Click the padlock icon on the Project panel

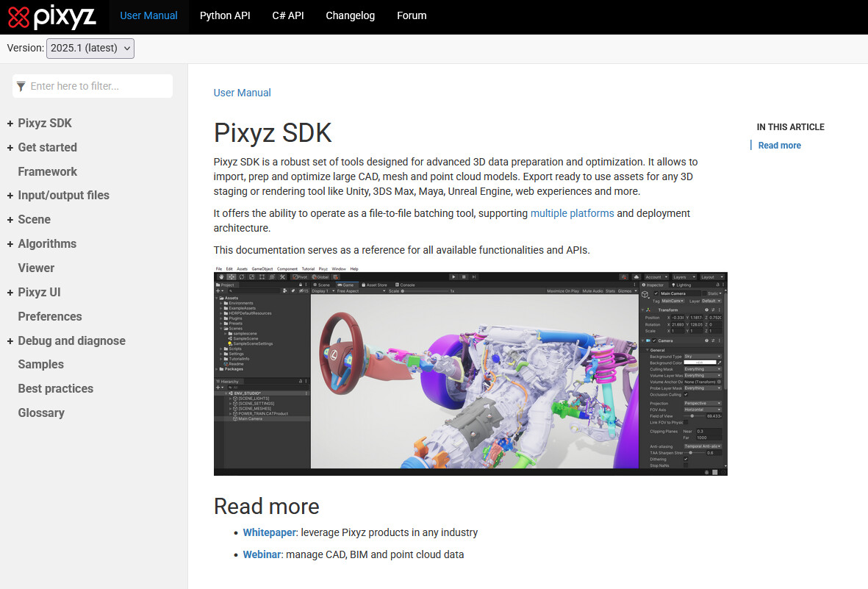300,284
